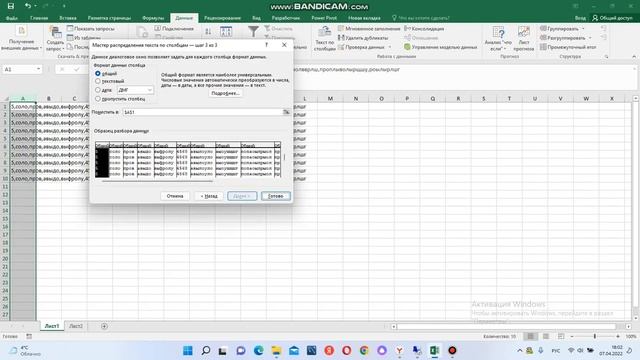Click the Data Validation icon
This screenshot has width=640, height=360.
pos(341,47)
